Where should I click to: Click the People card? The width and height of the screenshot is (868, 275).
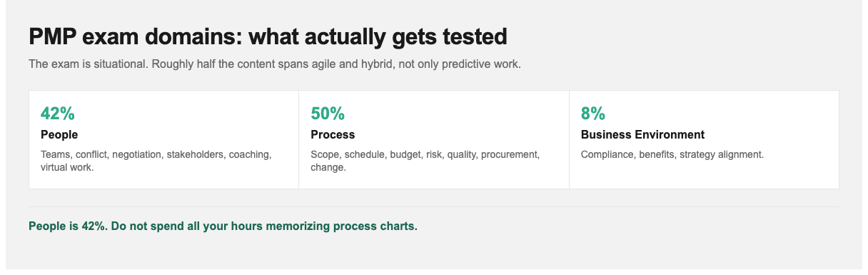click(163, 139)
